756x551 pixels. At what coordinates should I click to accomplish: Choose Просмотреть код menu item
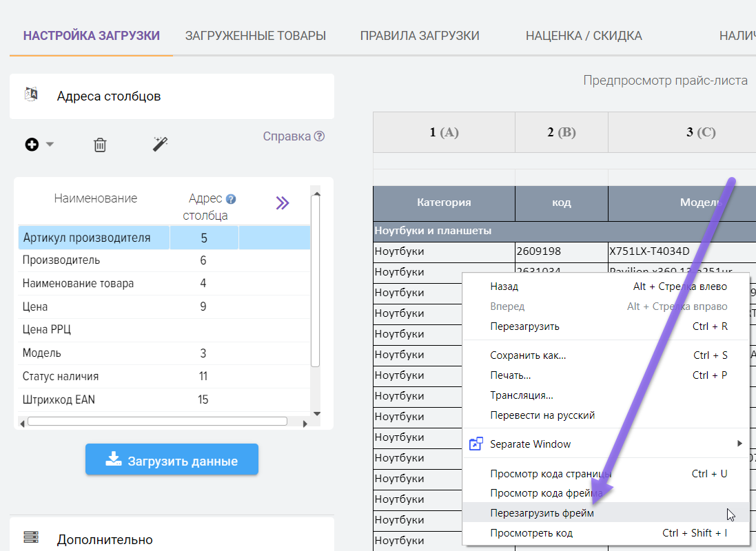coord(531,533)
